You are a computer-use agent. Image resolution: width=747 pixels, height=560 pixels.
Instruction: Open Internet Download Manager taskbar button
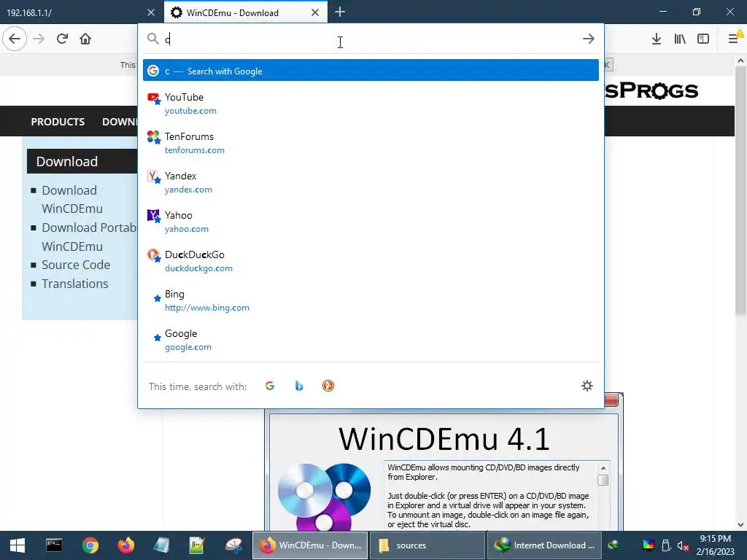pos(545,545)
